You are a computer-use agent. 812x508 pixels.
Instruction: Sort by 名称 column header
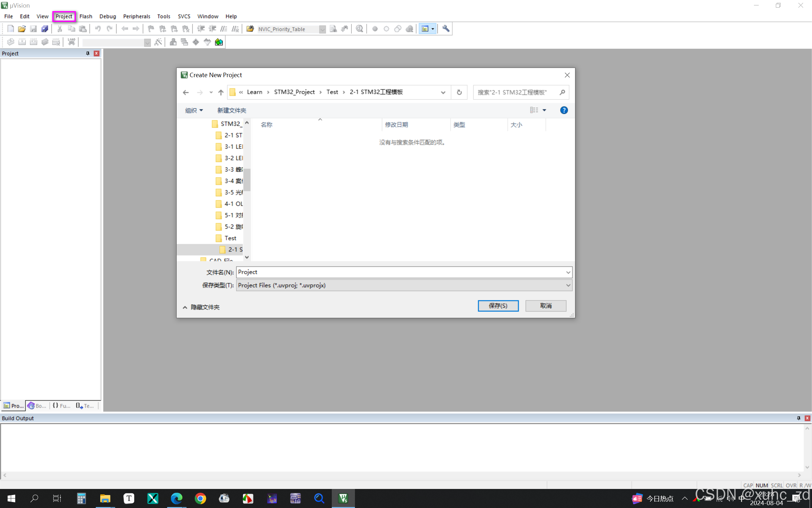coord(267,125)
